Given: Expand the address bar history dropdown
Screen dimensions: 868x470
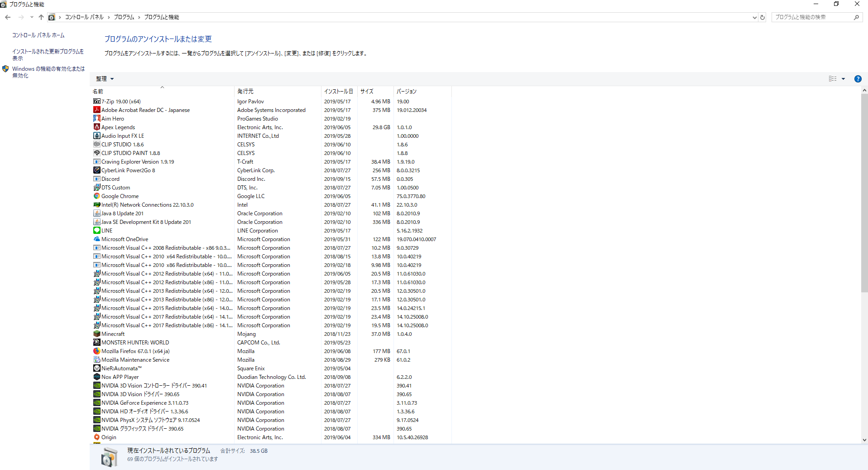Looking at the screenshot, I should tap(754, 17).
